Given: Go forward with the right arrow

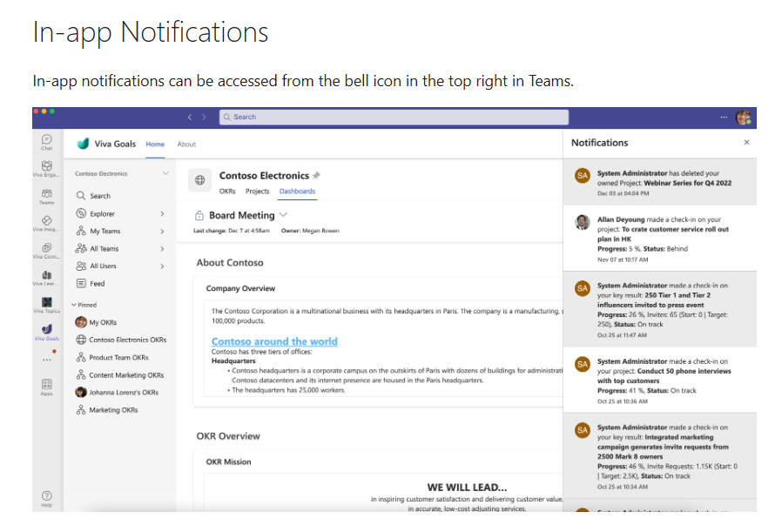Looking at the screenshot, I should pyautogui.click(x=204, y=117).
